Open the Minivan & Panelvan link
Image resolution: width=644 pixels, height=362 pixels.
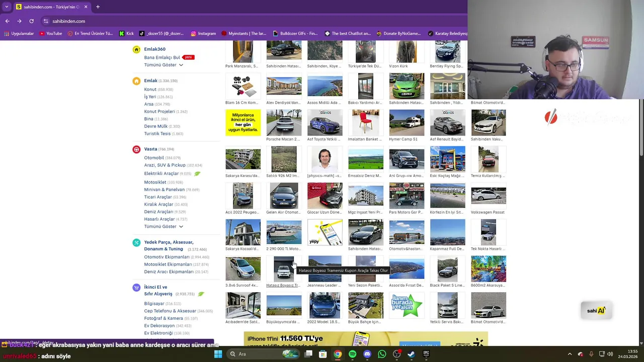pos(165,190)
